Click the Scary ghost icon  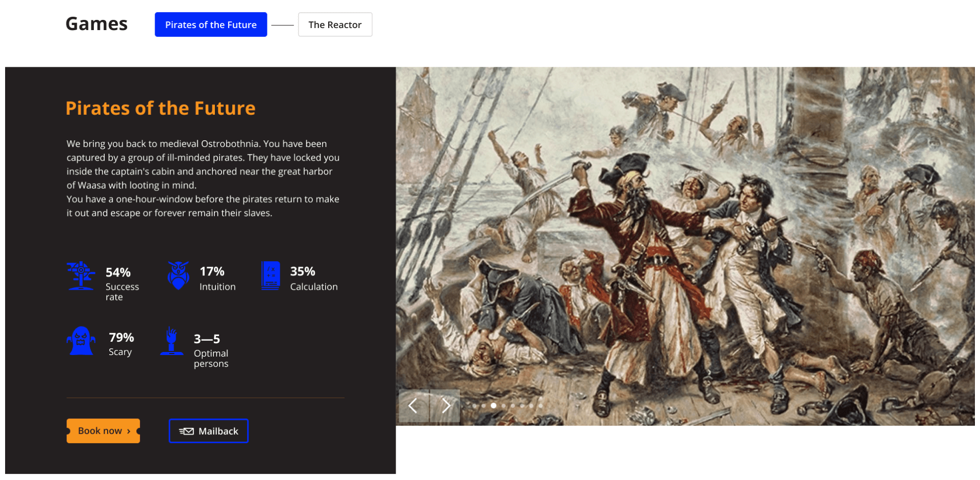coord(81,341)
